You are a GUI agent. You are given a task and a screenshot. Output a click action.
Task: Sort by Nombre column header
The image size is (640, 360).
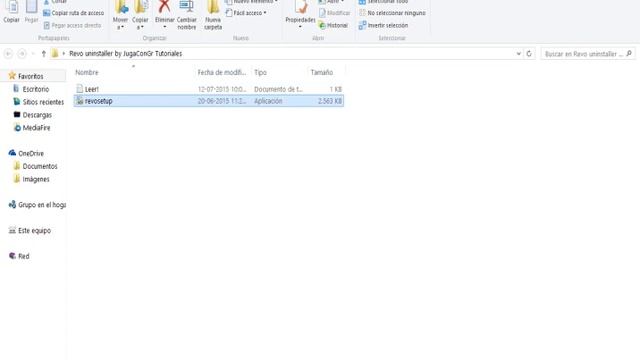(87, 72)
